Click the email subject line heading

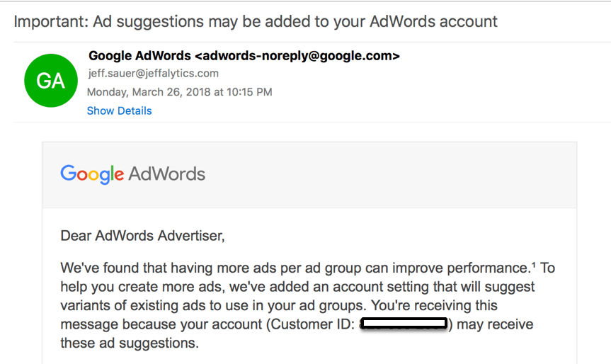coord(256,21)
